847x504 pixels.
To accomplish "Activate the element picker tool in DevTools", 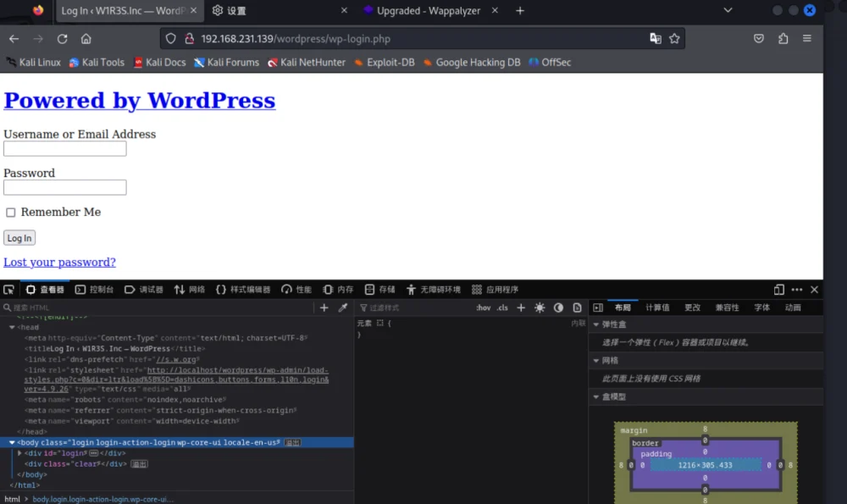I will [x=8, y=290].
